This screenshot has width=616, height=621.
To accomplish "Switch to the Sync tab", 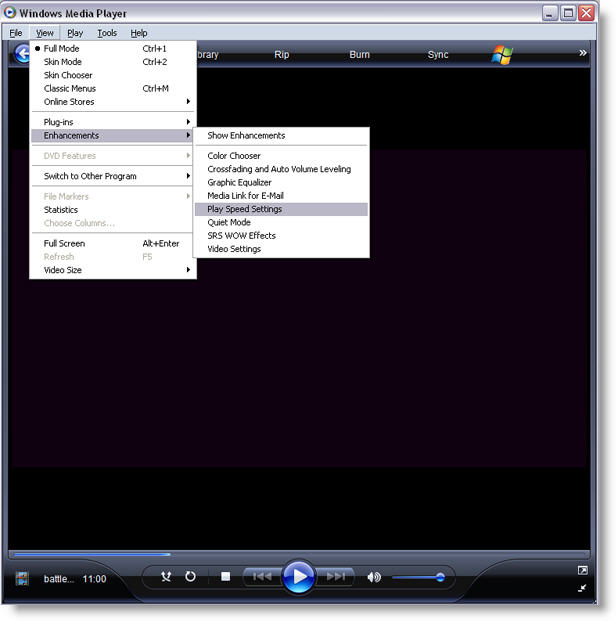I will [438, 54].
